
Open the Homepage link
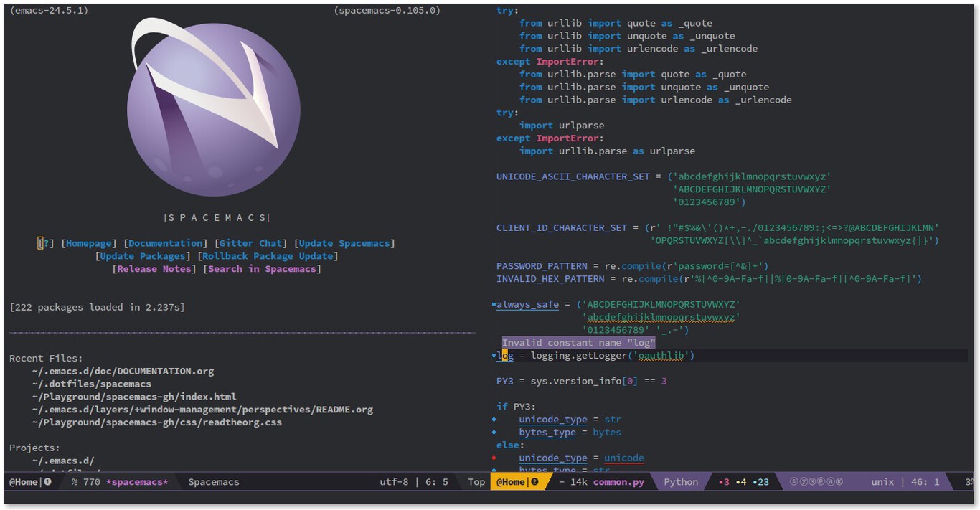[89, 243]
